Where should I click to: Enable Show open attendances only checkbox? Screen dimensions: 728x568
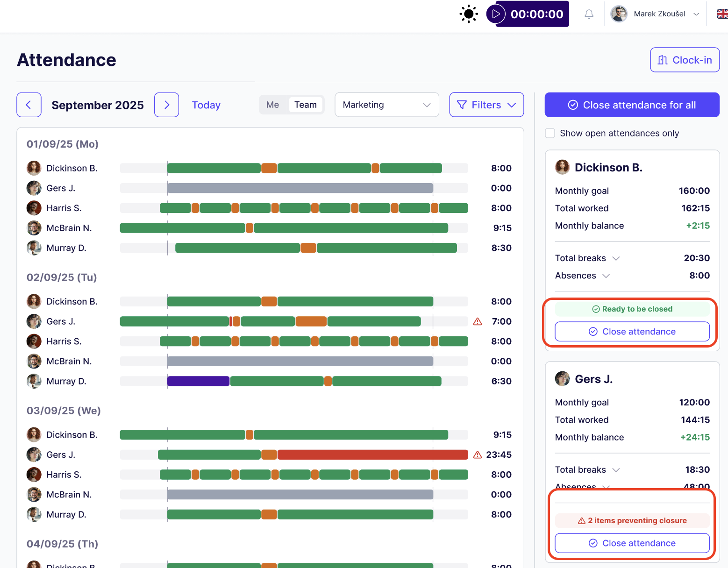pos(550,133)
